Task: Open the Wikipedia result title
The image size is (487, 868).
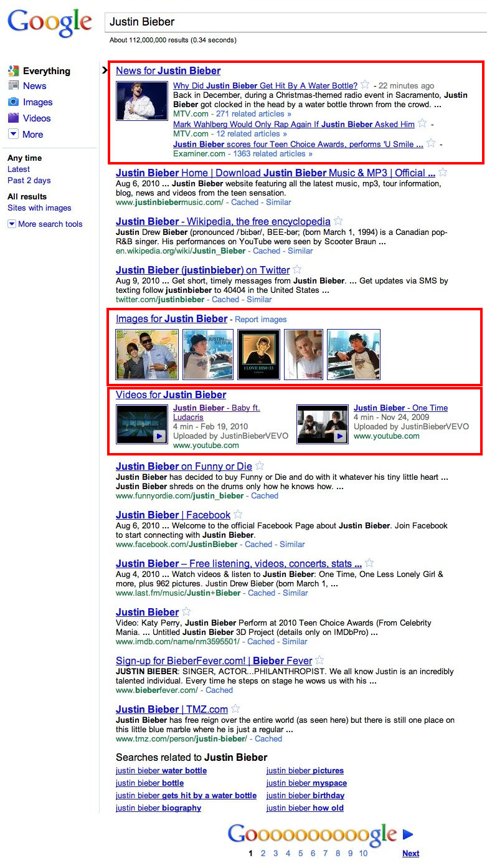Action: click(223, 221)
